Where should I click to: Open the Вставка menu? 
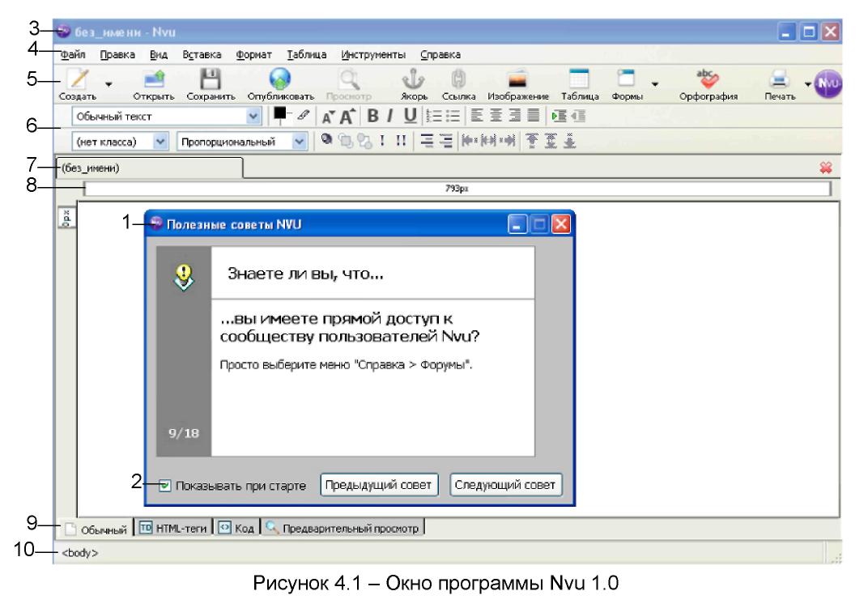click(x=202, y=54)
